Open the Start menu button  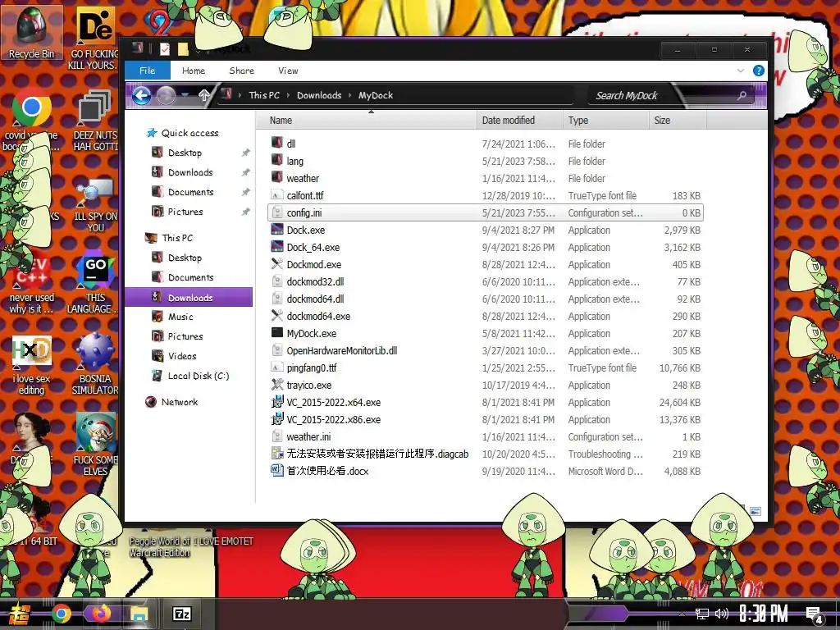20,614
